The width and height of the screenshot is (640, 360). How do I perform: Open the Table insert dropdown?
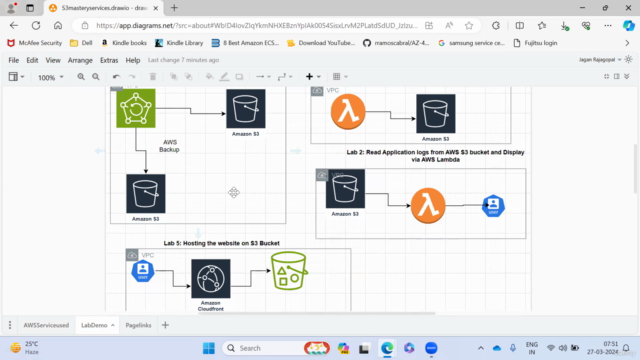pyautogui.click(x=340, y=77)
